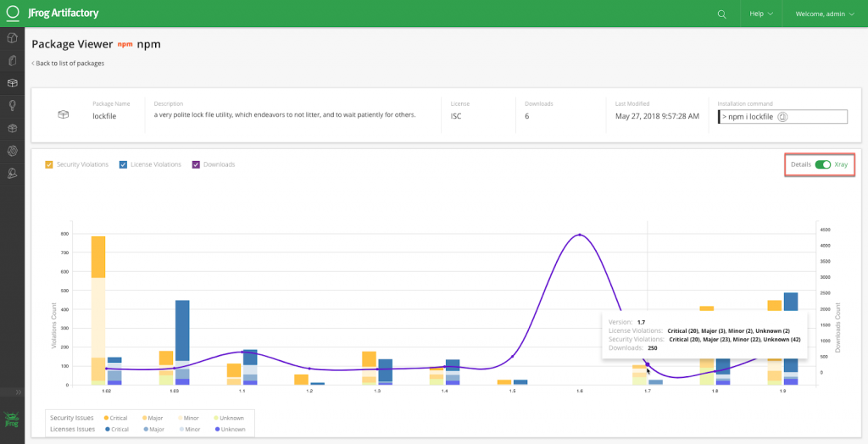Open the admin user icon in sidebar
868x444 pixels.
tap(12, 173)
